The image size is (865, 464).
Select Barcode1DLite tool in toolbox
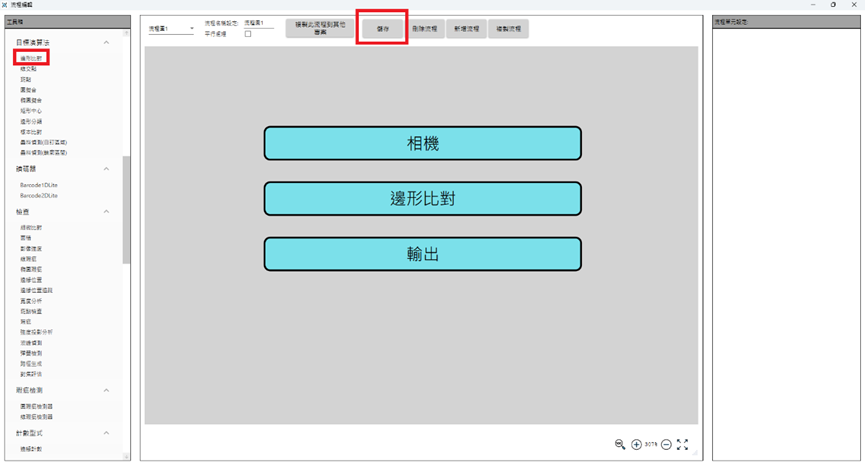(x=39, y=185)
